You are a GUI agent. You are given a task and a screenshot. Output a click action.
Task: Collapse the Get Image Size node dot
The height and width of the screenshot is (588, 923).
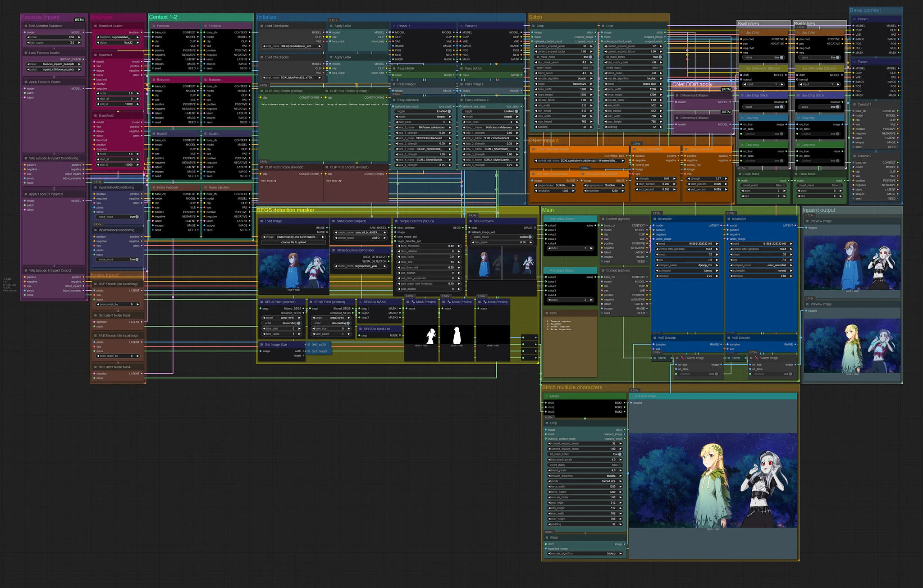click(x=261, y=345)
